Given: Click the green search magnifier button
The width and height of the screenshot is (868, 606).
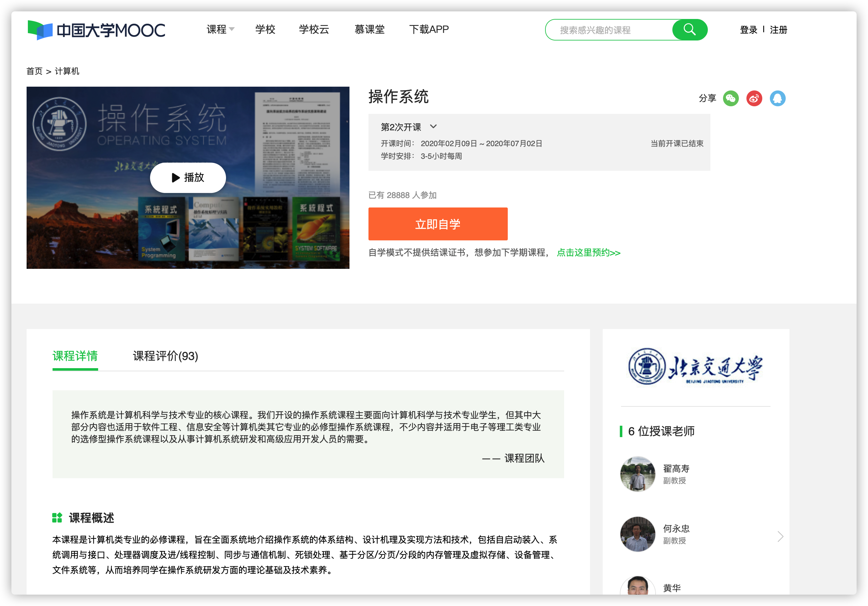Looking at the screenshot, I should (689, 30).
